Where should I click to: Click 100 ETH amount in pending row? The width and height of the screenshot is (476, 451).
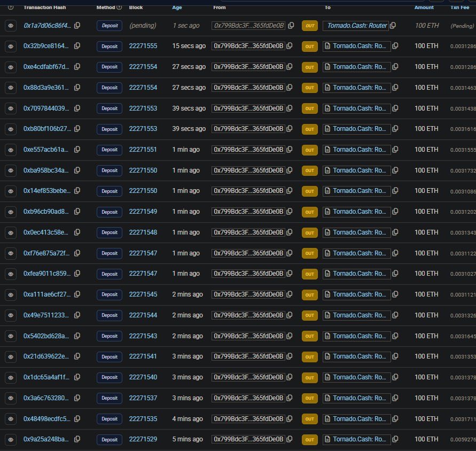point(427,26)
